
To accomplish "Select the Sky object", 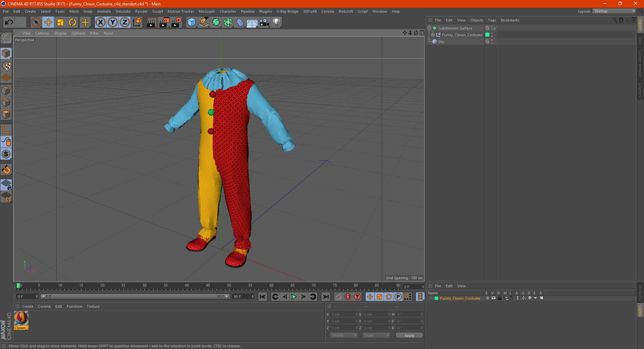I will click(441, 42).
